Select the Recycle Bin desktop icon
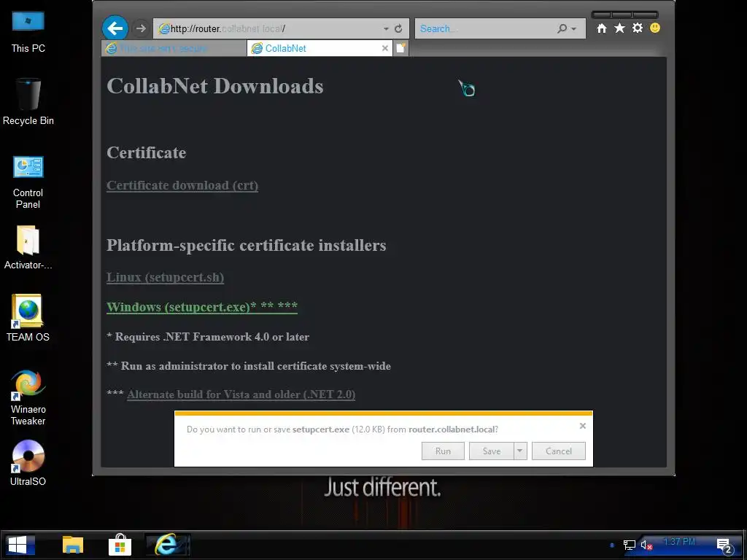Screen dimensions: 747x560 pos(28,102)
